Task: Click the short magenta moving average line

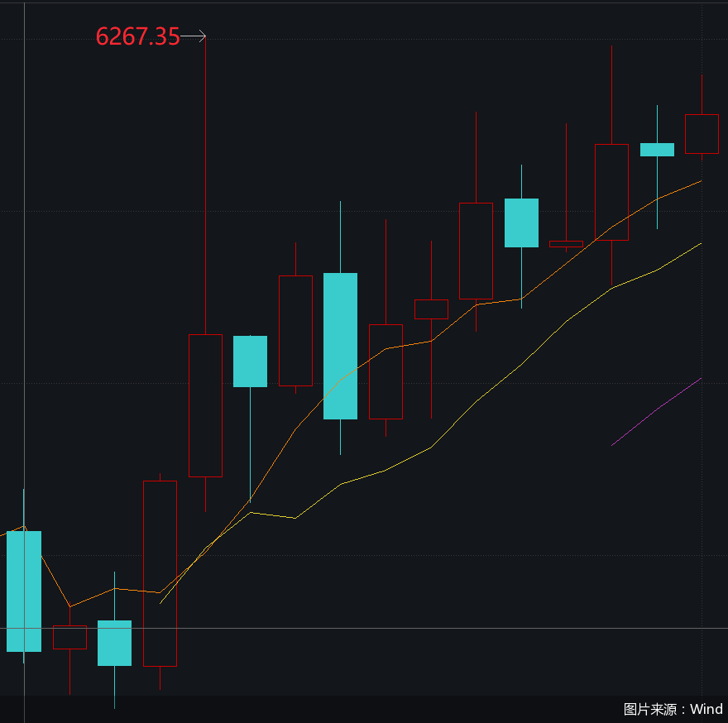Action: click(656, 412)
